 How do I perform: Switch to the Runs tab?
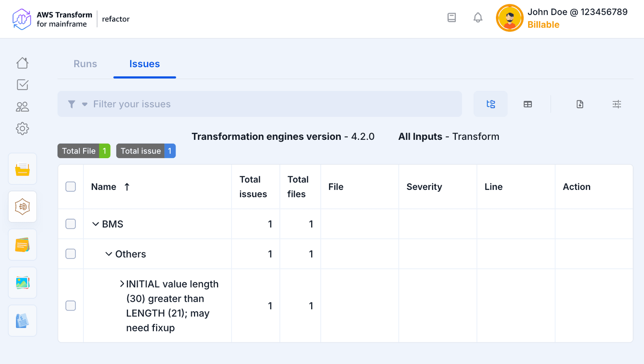pos(85,64)
